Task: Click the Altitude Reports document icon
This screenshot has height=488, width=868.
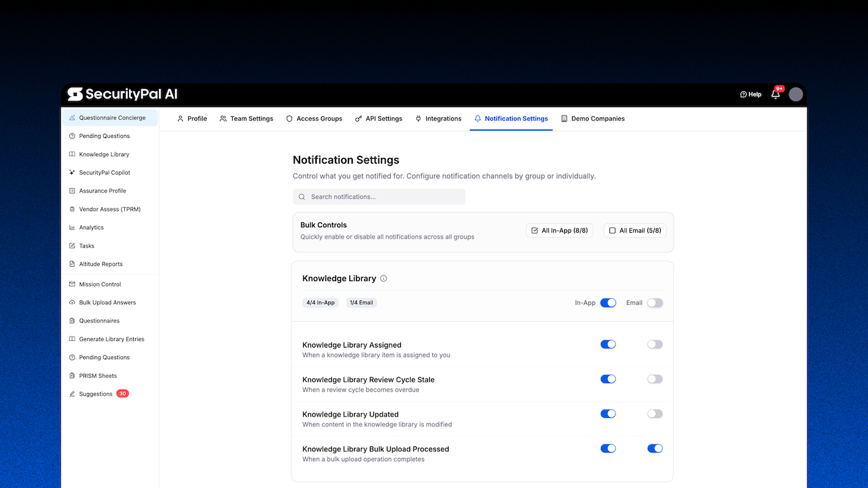Action: coord(72,264)
